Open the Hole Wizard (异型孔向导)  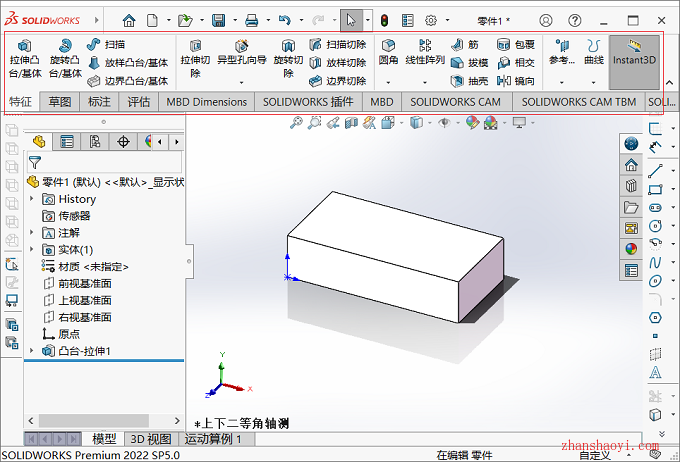pyautogui.click(x=242, y=53)
